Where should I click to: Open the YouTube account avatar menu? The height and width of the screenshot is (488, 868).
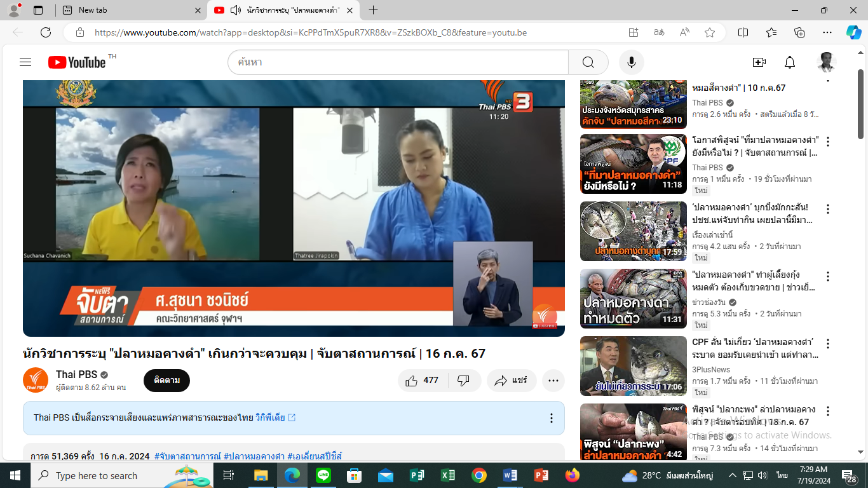coord(826,62)
